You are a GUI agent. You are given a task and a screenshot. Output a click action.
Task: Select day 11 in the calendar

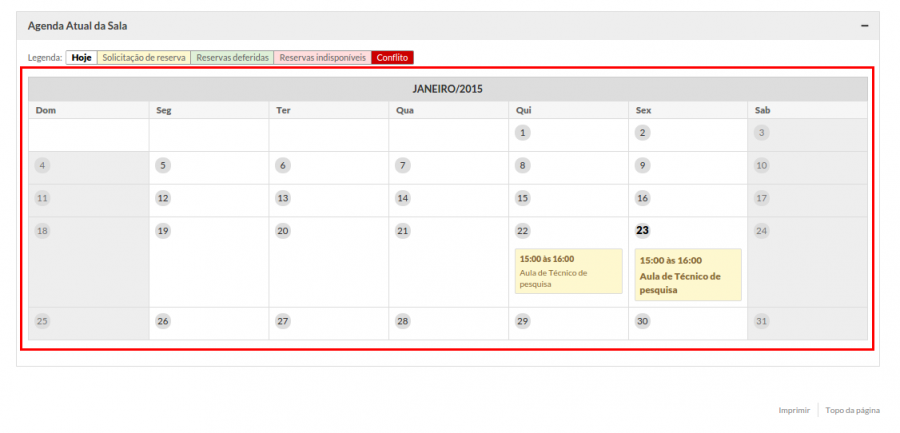(42, 199)
